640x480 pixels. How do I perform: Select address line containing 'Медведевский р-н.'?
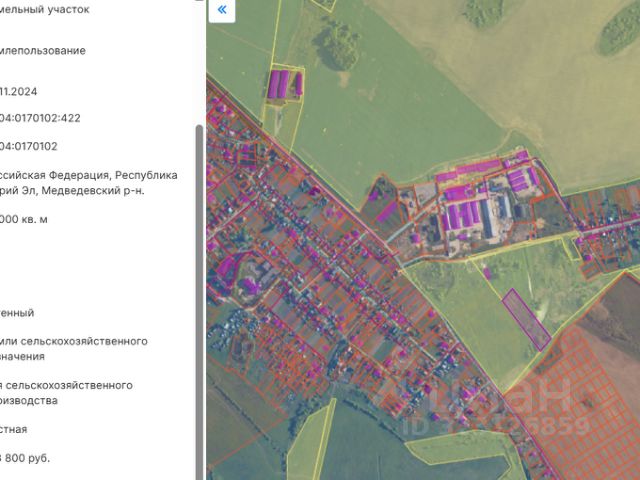tap(72, 191)
